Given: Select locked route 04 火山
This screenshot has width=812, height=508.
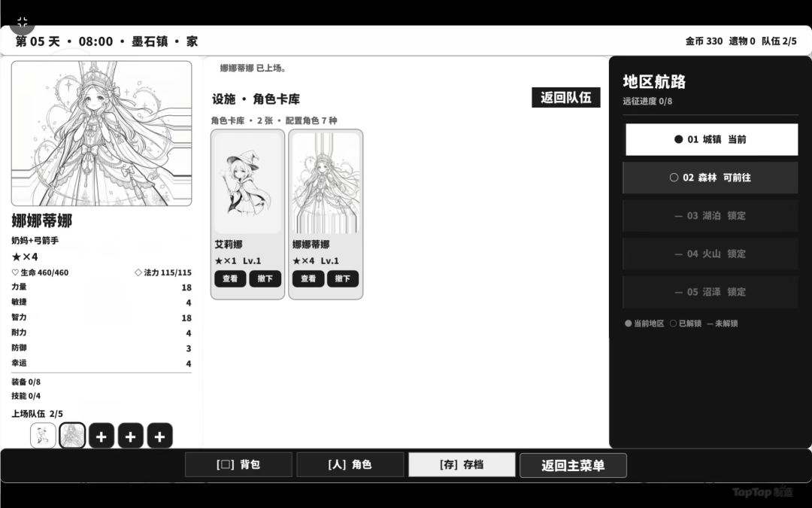Looking at the screenshot, I should click(710, 254).
